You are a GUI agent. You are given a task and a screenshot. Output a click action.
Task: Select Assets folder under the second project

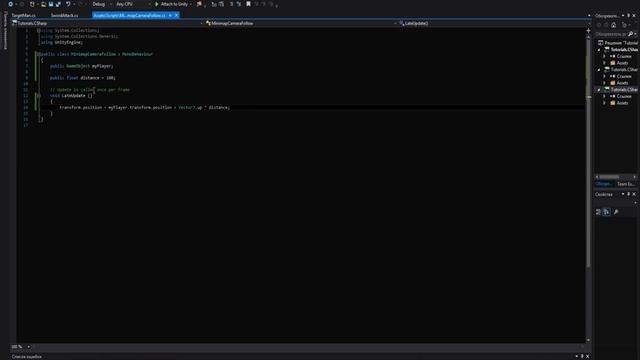[622, 83]
